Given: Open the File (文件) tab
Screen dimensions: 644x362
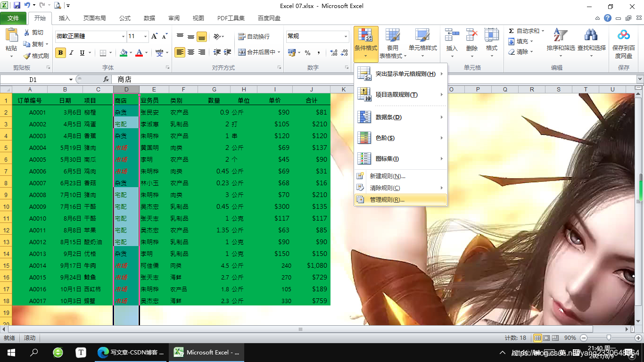Looking at the screenshot, I should (x=13, y=18).
